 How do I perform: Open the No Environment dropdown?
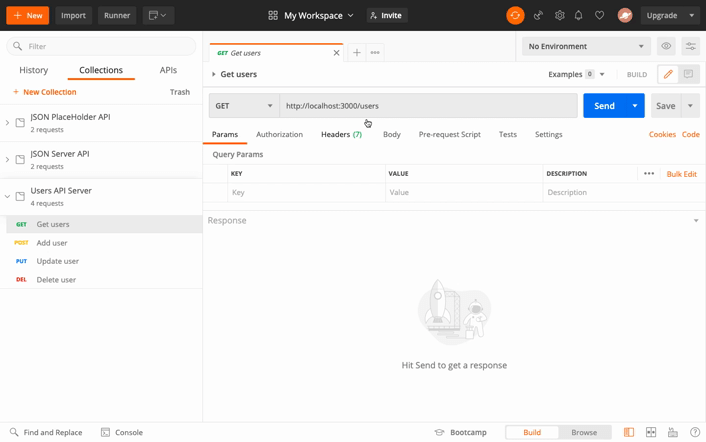pos(586,46)
